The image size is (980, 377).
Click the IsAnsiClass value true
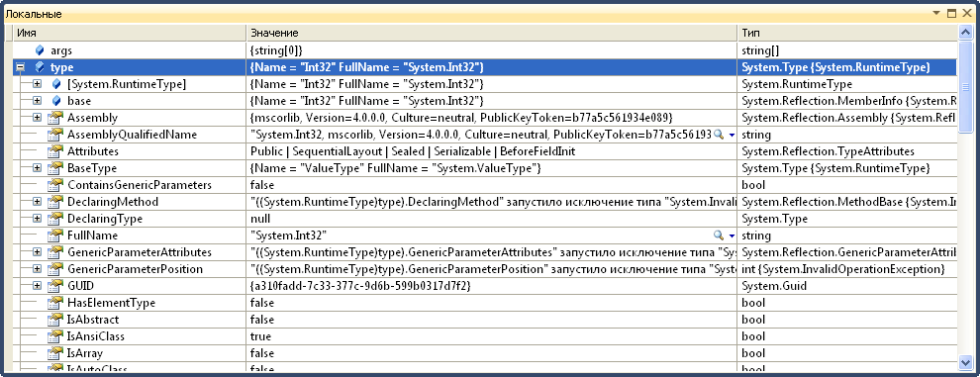pyautogui.click(x=260, y=336)
